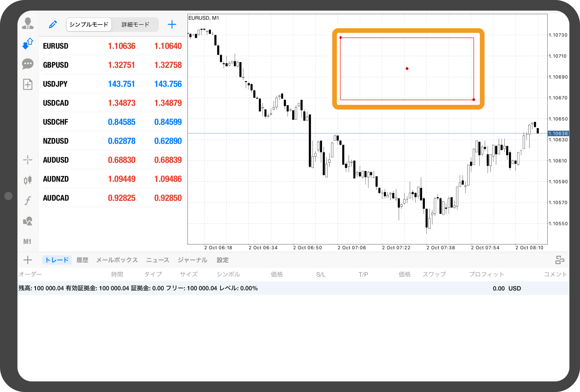Viewport: 580px width, 392px height.
Task: Open the 履歴 history tab
Action: [x=82, y=260]
